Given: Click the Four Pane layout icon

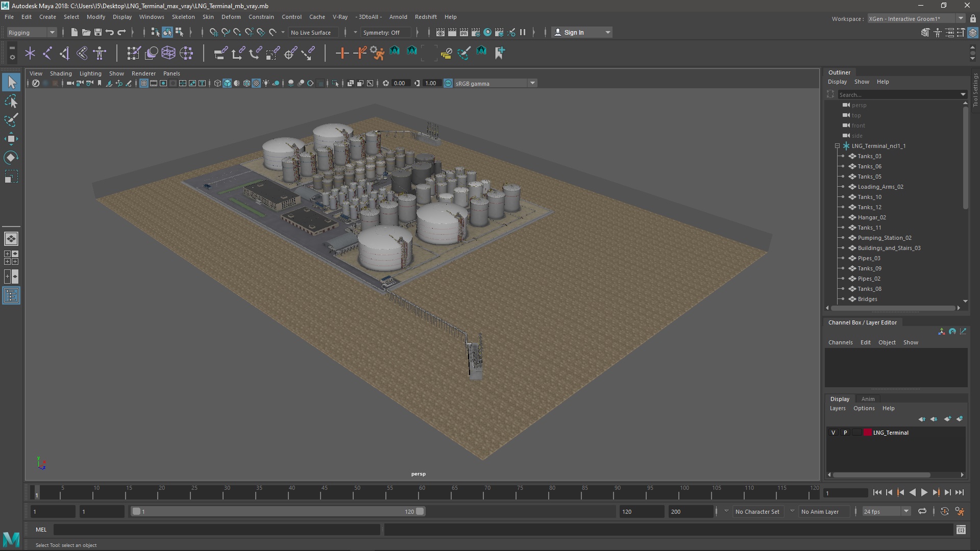Looking at the screenshot, I should pyautogui.click(x=11, y=258).
